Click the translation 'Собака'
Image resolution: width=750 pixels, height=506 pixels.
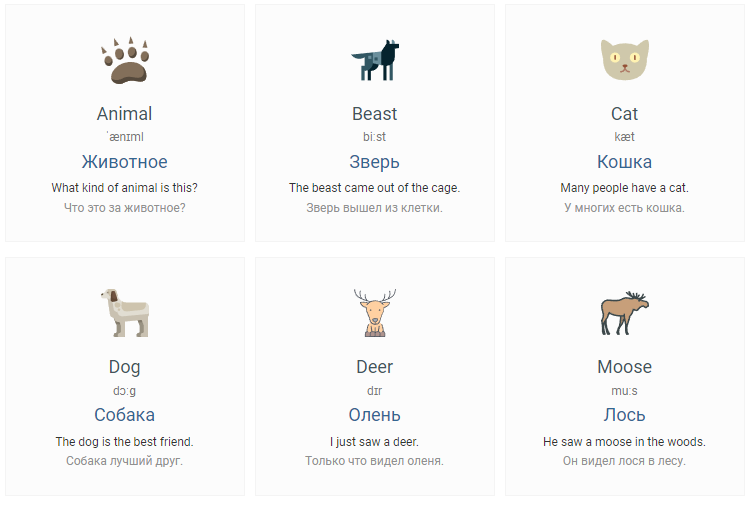tap(124, 415)
